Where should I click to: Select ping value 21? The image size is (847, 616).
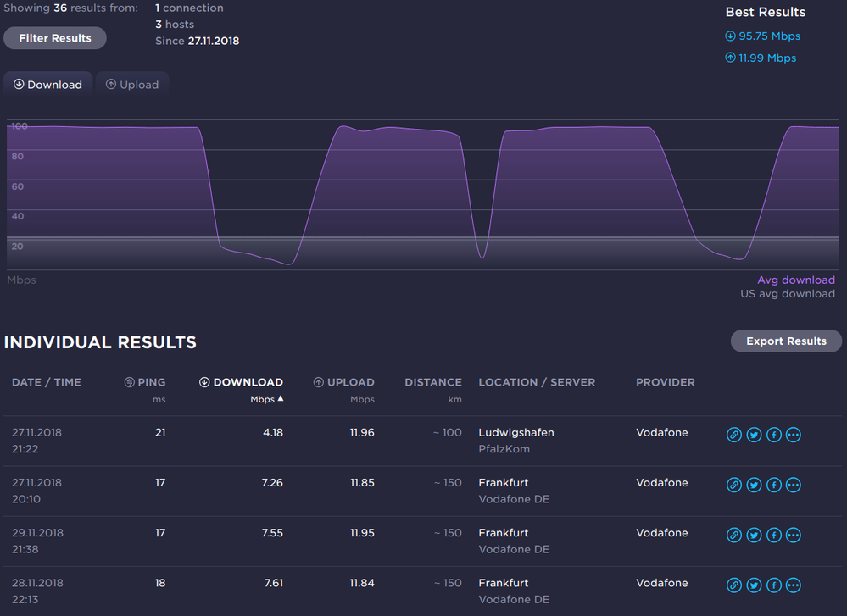tap(160, 432)
